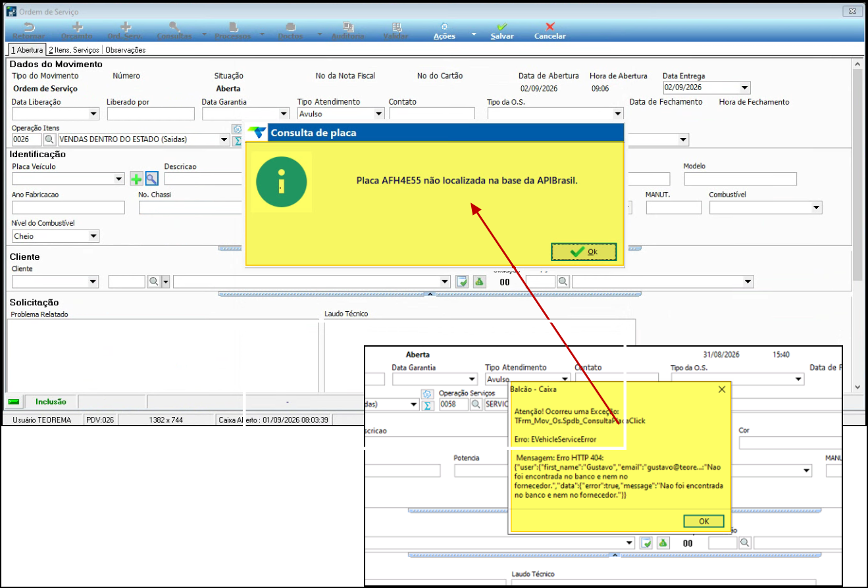Screen dimensions: 868x588
Task: Switch to the 1 Abertura tab
Action: coord(26,50)
